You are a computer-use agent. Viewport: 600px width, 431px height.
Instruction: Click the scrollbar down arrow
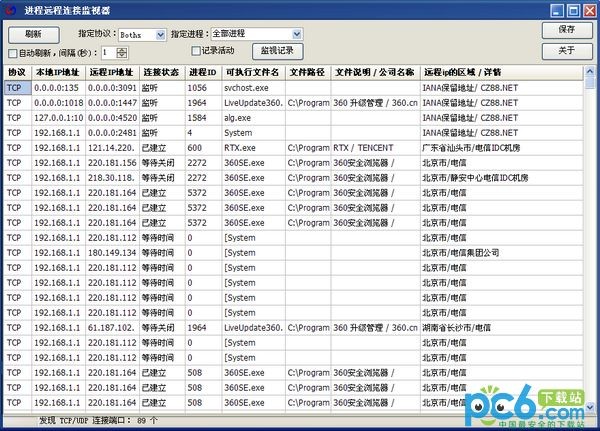click(x=590, y=407)
